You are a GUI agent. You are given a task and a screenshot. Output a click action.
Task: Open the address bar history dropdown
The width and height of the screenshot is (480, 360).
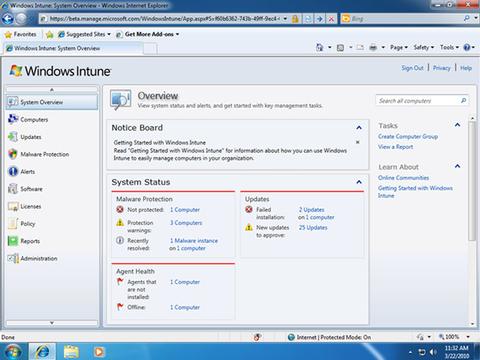pos(285,19)
